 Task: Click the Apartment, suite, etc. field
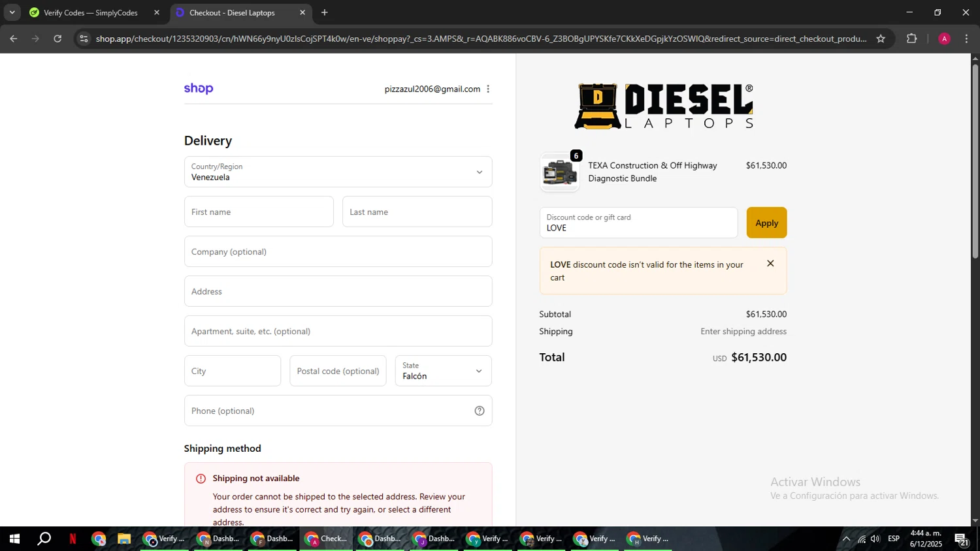point(338,331)
